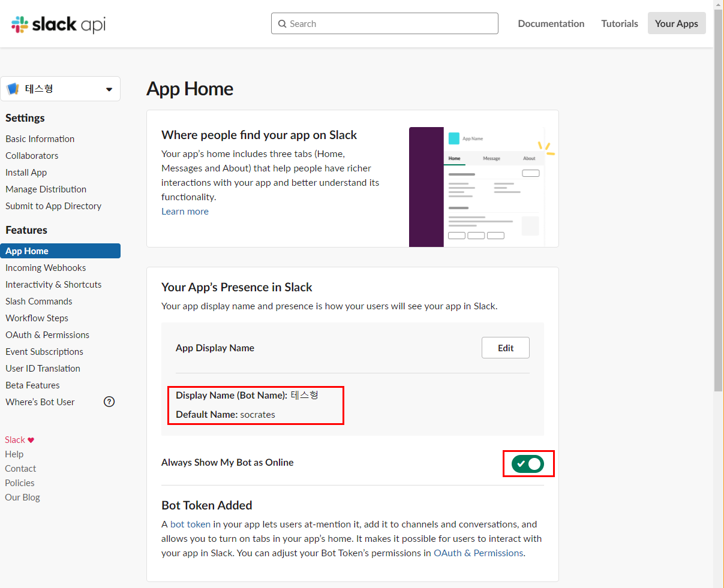Click the blue app icon in workspace selector
Image resolution: width=724 pixels, height=588 pixels.
13,89
